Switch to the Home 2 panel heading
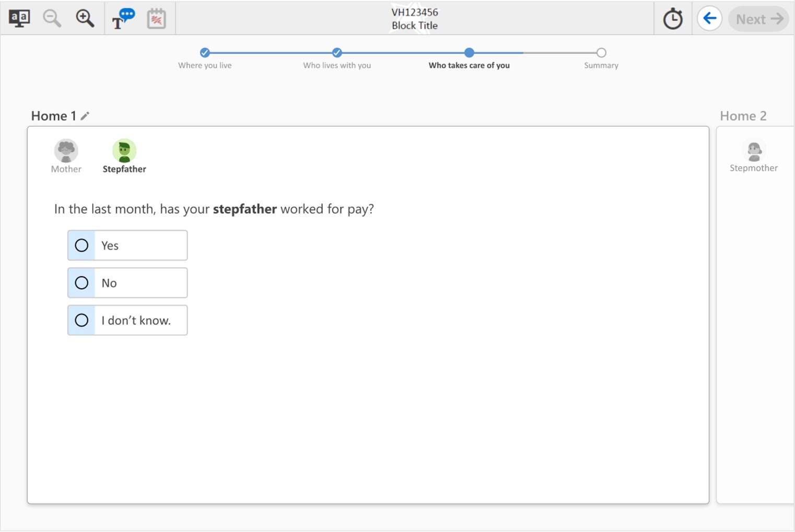This screenshot has height=532, width=795. [x=743, y=116]
